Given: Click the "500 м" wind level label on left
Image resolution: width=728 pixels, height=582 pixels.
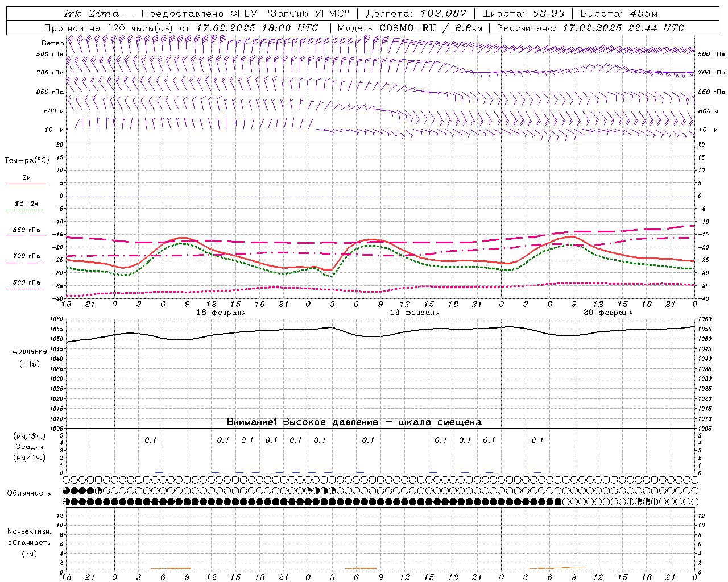Looking at the screenshot, I should 54,111.
